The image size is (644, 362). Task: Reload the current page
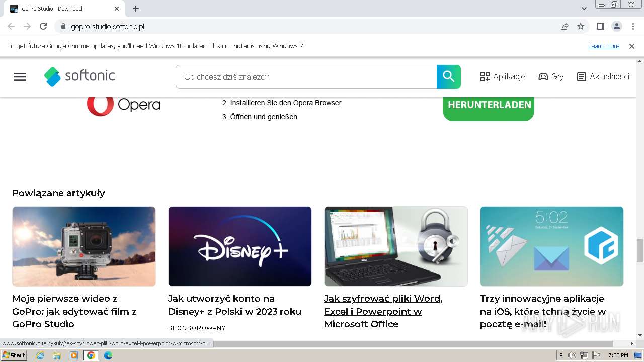[x=43, y=26]
